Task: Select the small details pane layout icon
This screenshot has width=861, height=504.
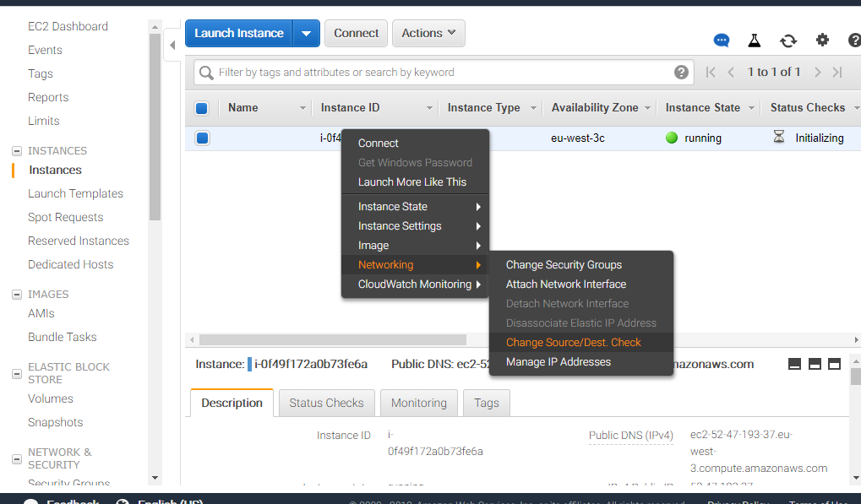Action: (794, 363)
